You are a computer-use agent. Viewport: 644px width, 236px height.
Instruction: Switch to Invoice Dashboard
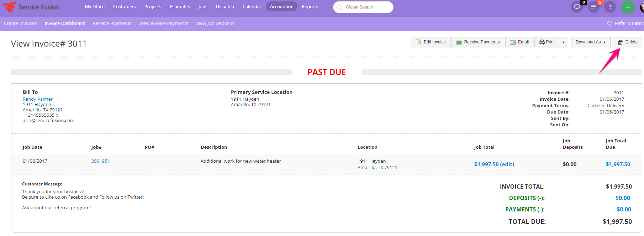pos(65,23)
